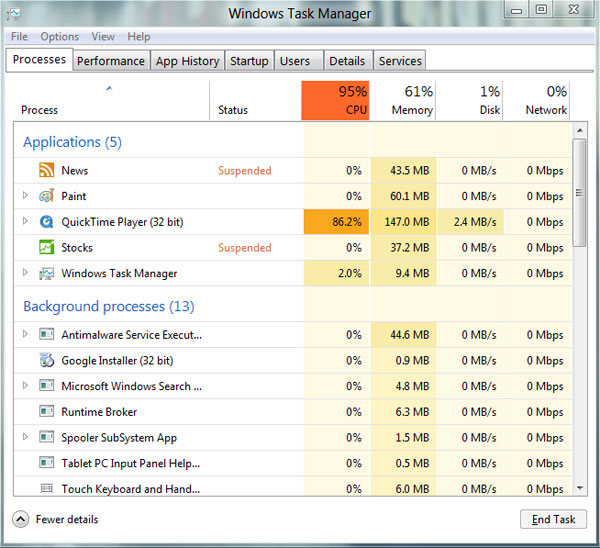Open the Startup tab
The image size is (600, 548).
pos(249,61)
